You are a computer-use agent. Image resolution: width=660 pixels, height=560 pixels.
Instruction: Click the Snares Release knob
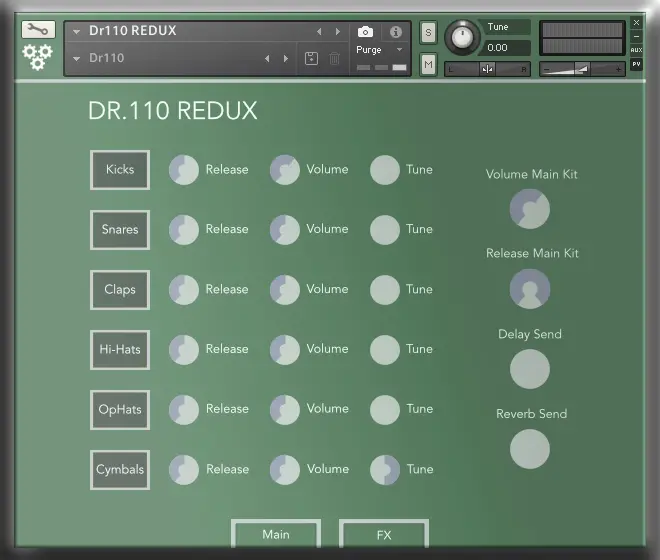point(184,230)
